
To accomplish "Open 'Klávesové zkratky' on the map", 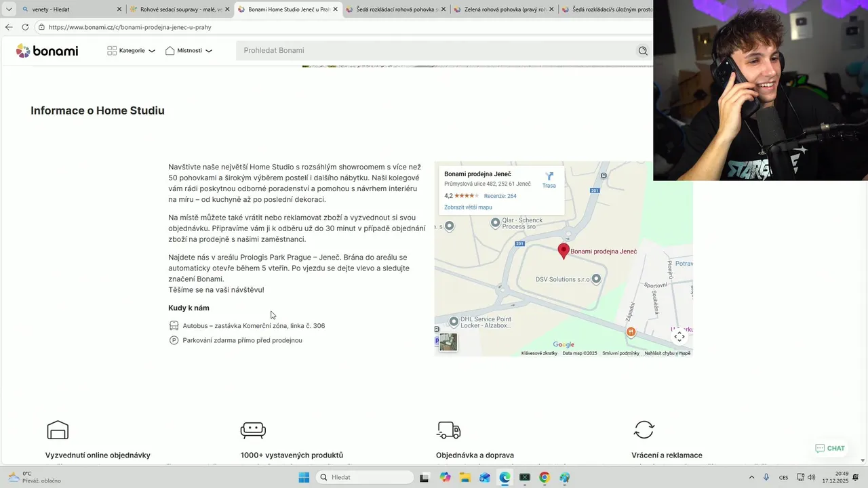I will click(540, 353).
